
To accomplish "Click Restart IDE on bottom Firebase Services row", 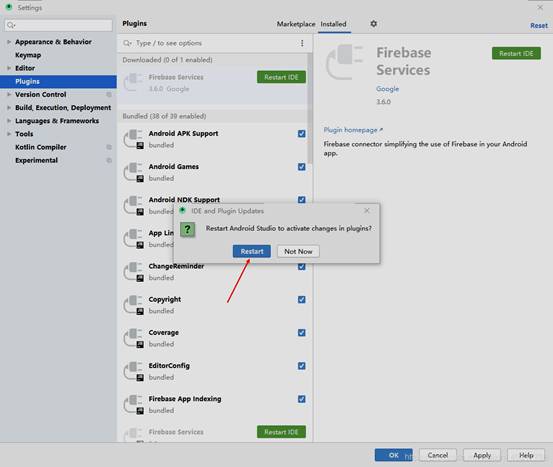I will (281, 432).
